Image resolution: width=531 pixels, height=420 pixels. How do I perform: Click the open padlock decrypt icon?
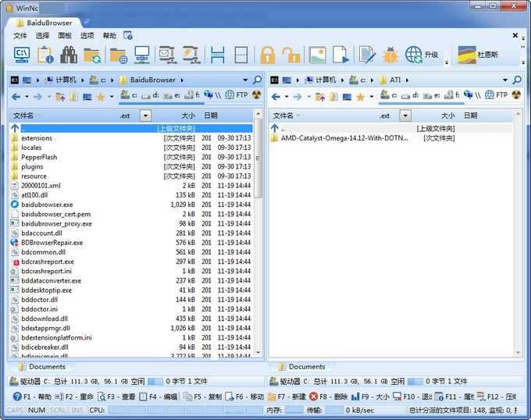(x=290, y=55)
